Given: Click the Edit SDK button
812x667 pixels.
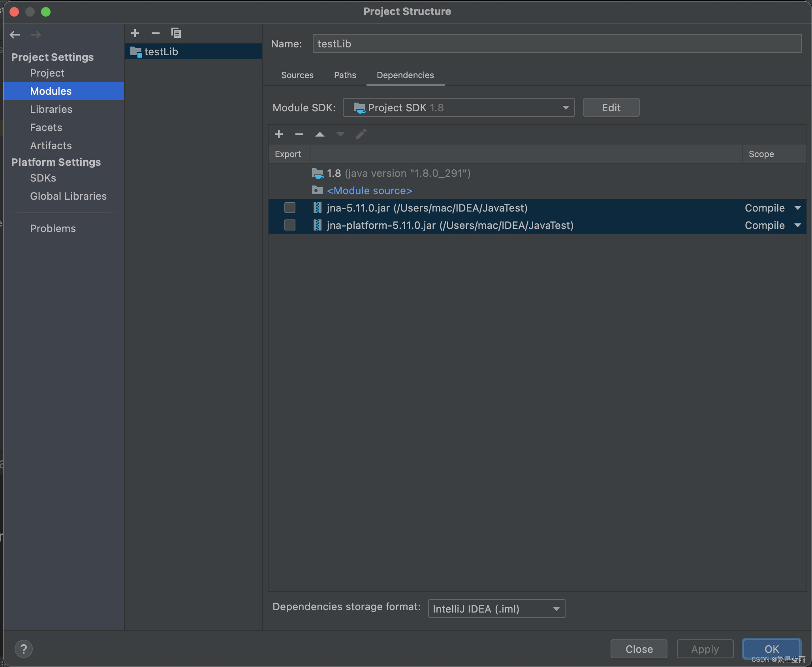Looking at the screenshot, I should [x=611, y=107].
